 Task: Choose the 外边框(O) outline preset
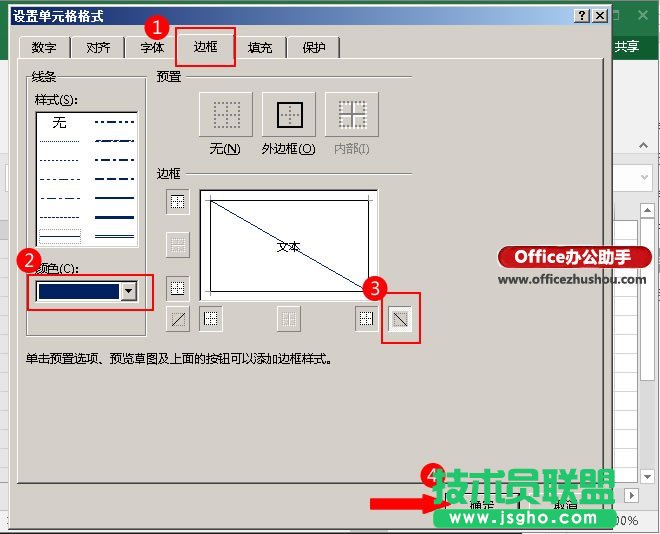289,114
